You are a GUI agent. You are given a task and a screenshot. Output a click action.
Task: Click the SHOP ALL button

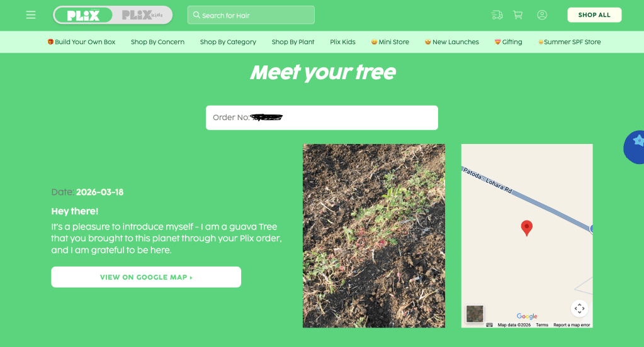[594, 14]
